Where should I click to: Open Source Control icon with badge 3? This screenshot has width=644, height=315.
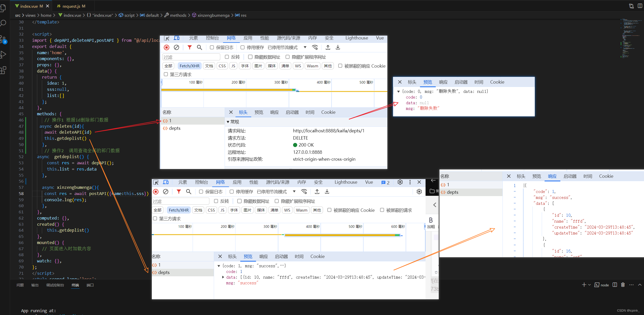[x=3, y=39]
